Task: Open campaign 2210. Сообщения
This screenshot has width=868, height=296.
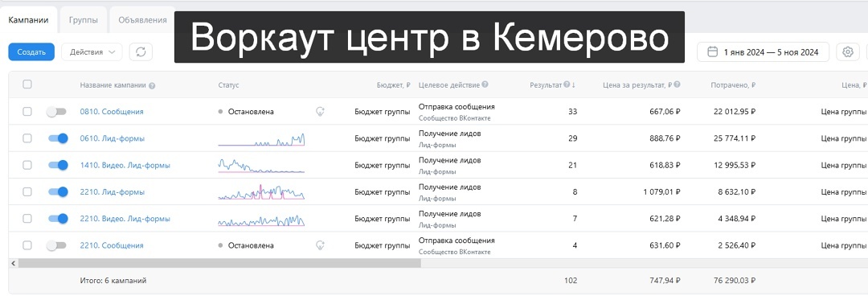Action: (x=111, y=245)
